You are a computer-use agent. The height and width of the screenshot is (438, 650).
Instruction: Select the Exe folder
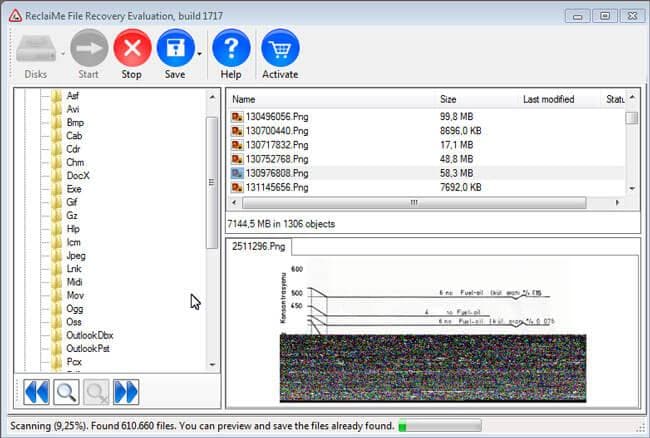(66, 189)
